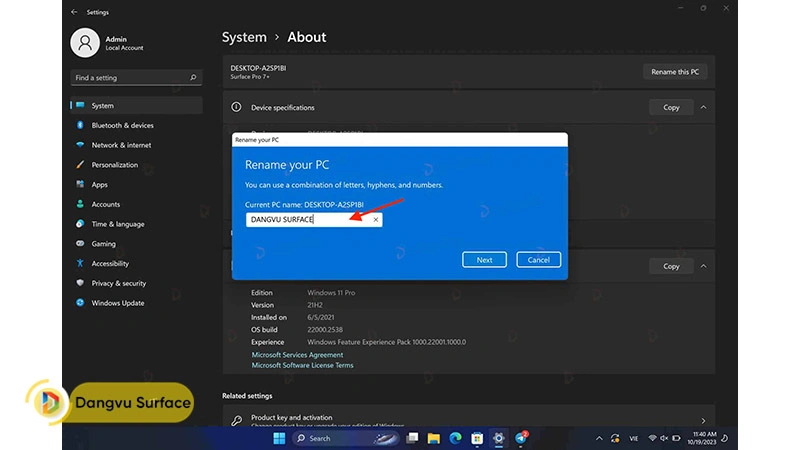Click the Device specifications info icon
The width and height of the screenshot is (800, 450).
236,107
